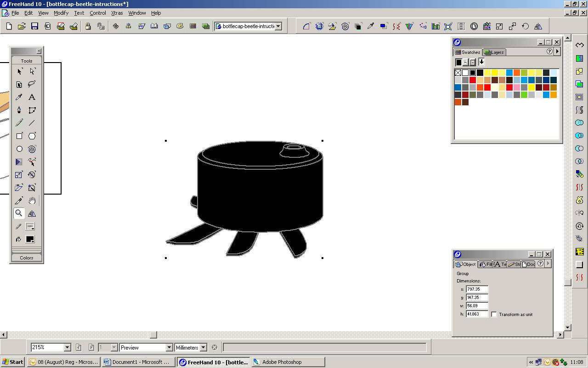
Task: Select the Spiral tool
Action: (x=32, y=149)
